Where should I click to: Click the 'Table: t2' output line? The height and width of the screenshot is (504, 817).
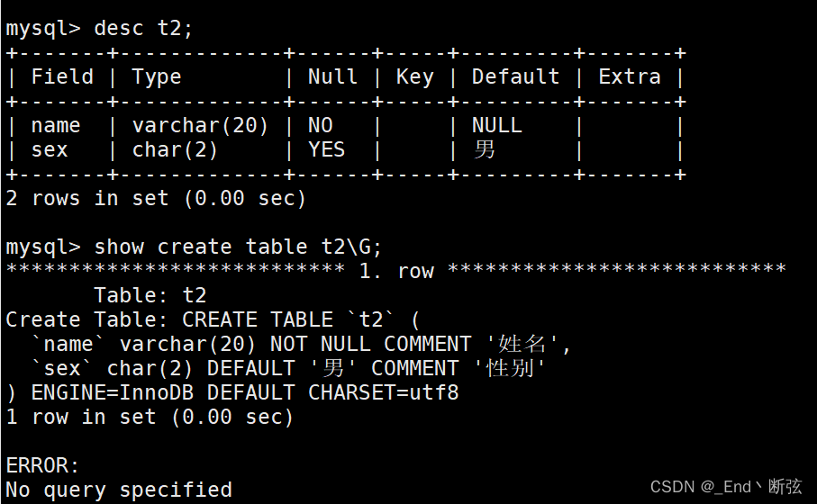pos(150,295)
